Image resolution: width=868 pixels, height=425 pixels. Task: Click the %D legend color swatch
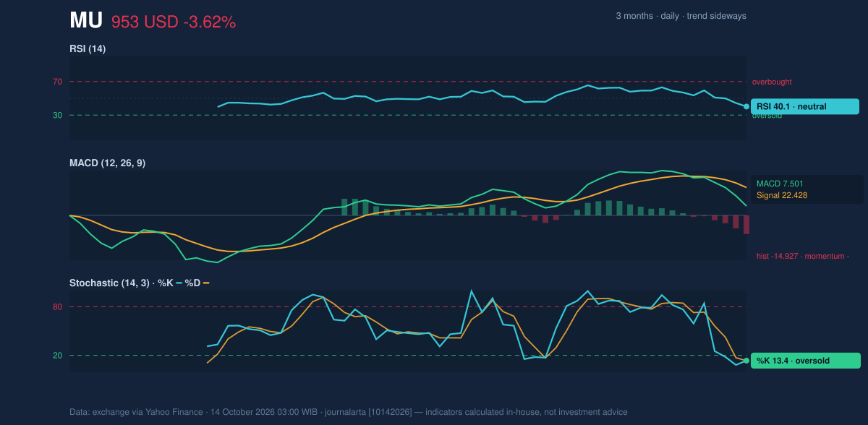click(x=206, y=283)
